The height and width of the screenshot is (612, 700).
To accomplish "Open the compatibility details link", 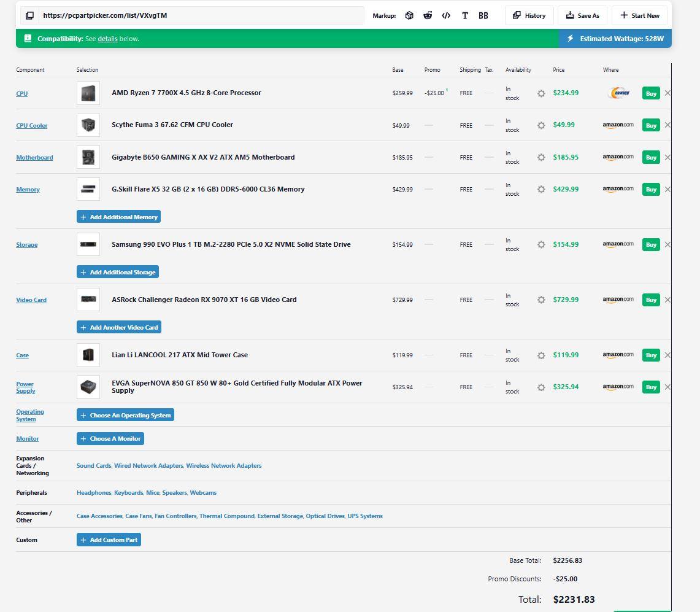I will pyautogui.click(x=107, y=39).
